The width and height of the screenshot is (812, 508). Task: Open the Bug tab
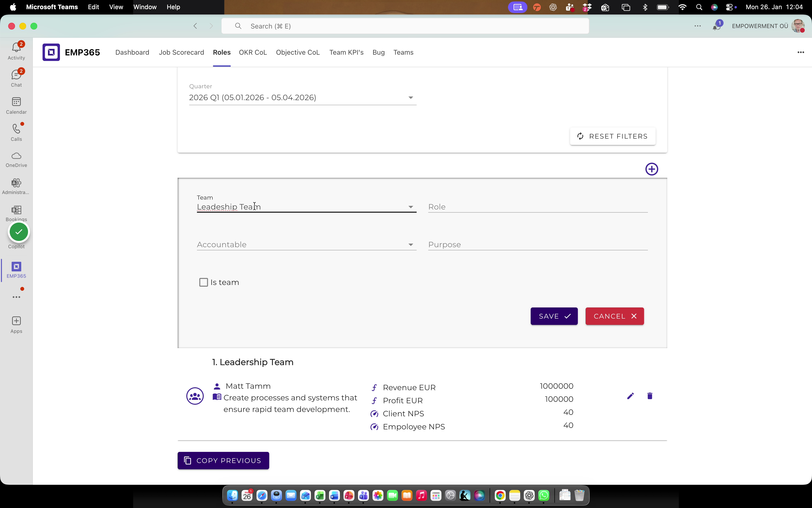coord(378,52)
